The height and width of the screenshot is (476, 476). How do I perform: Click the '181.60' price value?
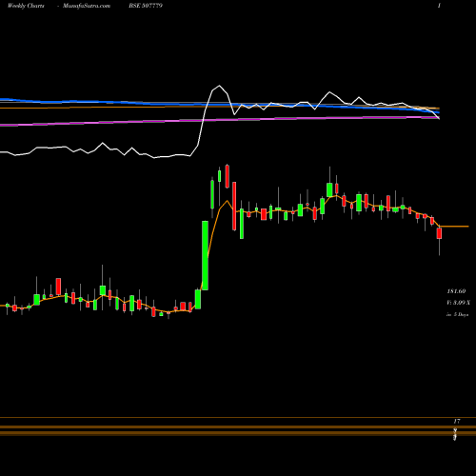[456, 291]
